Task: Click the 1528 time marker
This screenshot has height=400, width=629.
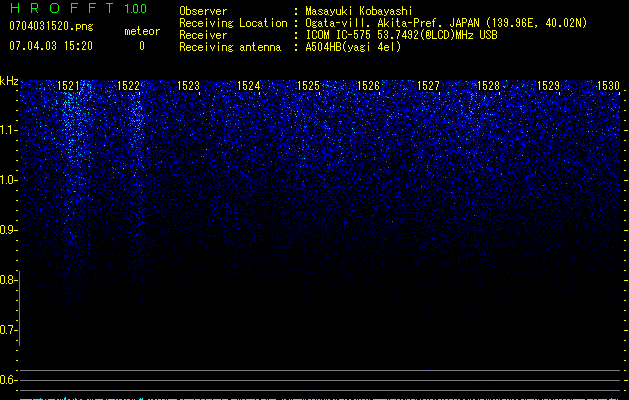Action: click(488, 86)
